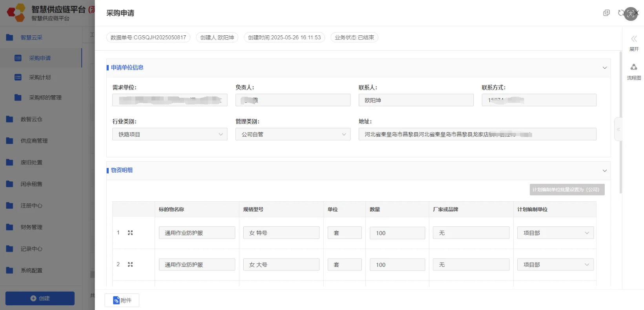Open the 管理类别 dropdown showing 公司自管
644x310 pixels.
click(x=293, y=134)
